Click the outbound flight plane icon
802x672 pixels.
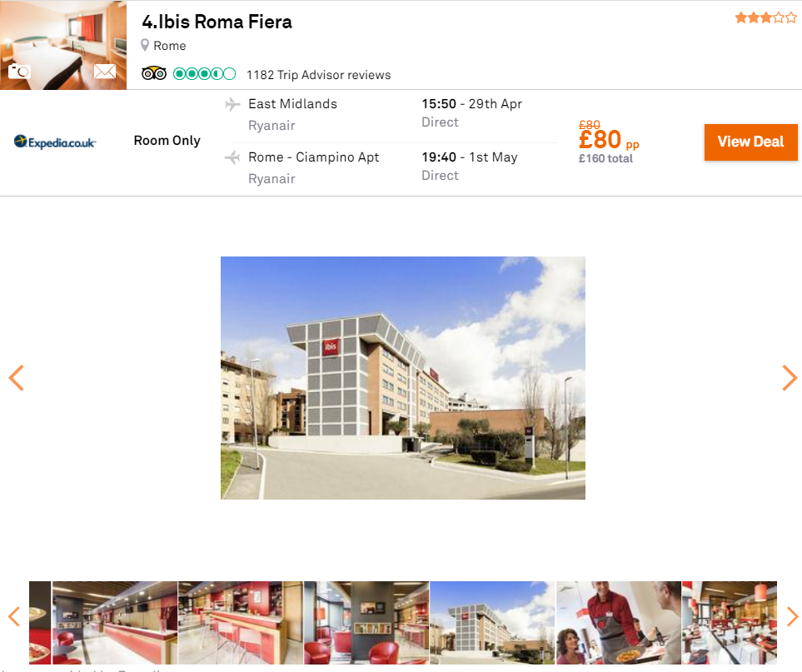232,104
